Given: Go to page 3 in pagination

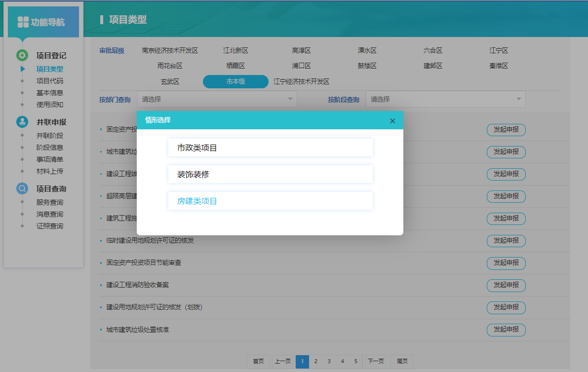Looking at the screenshot, I should 329,361.
